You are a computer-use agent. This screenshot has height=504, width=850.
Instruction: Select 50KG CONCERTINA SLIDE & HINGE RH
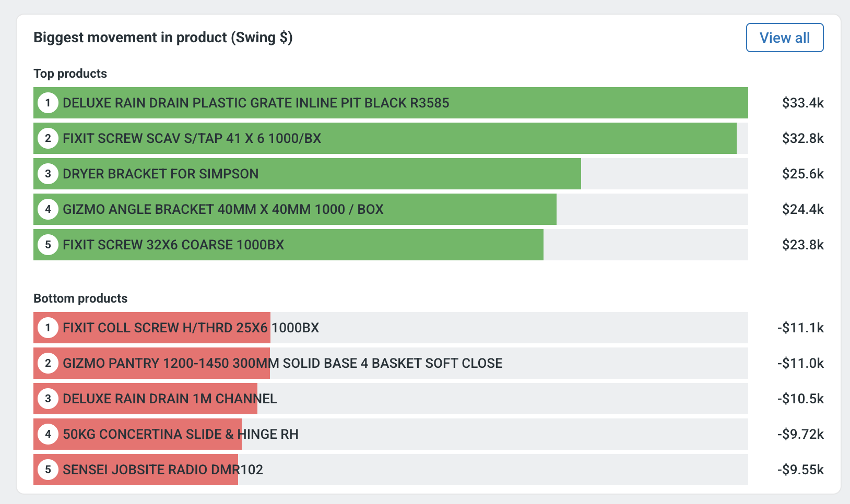point(181,434)
